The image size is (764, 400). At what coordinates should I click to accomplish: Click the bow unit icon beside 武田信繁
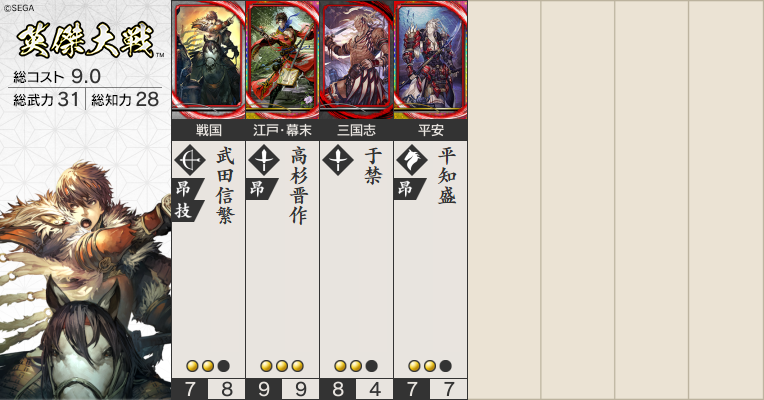190,160
